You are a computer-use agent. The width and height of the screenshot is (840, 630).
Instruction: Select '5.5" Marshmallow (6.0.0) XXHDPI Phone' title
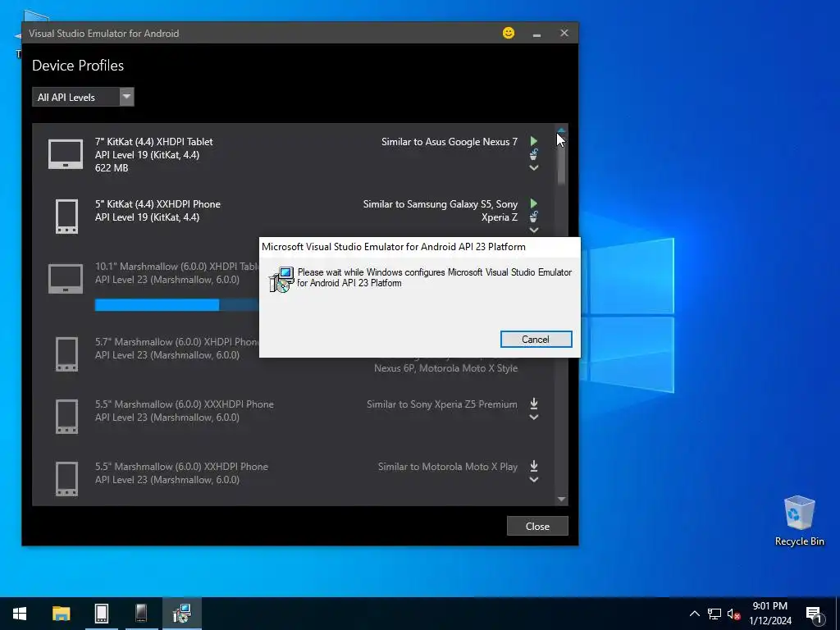(181, 467)
